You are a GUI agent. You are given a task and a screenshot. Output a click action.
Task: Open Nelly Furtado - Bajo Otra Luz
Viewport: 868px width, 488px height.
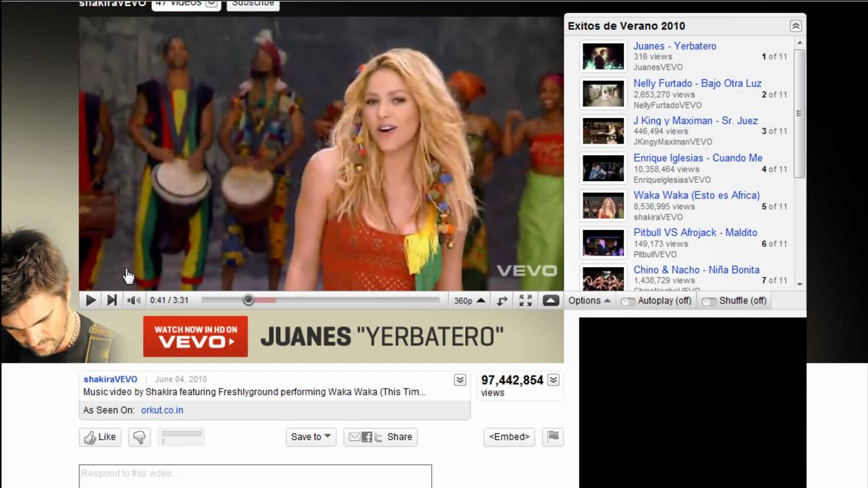pos(697,83)
